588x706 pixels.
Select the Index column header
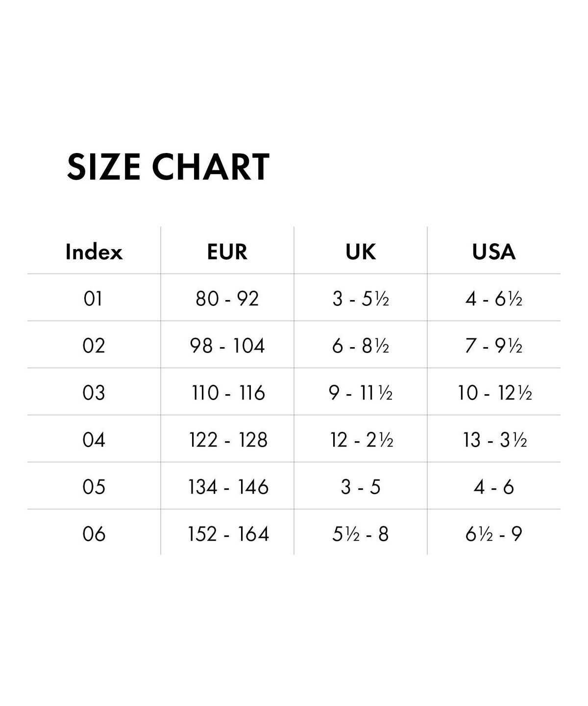pos(94,252)
